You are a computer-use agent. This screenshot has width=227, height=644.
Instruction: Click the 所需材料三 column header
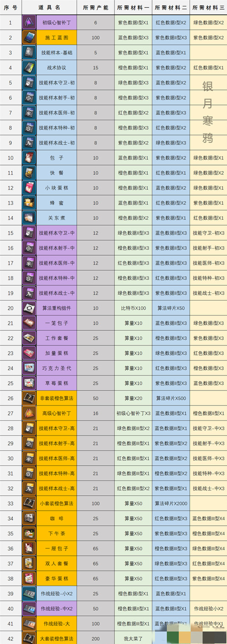click(x=208, y=7)
